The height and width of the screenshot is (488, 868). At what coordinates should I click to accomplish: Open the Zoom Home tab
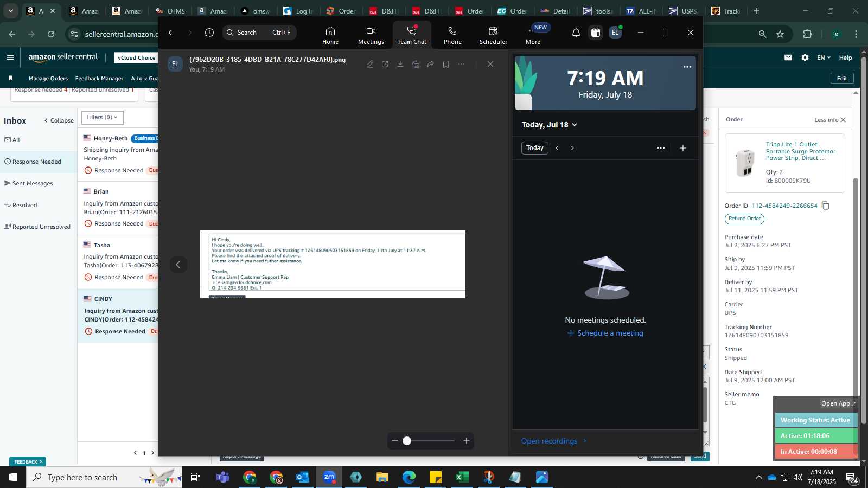tap(330, 35)
